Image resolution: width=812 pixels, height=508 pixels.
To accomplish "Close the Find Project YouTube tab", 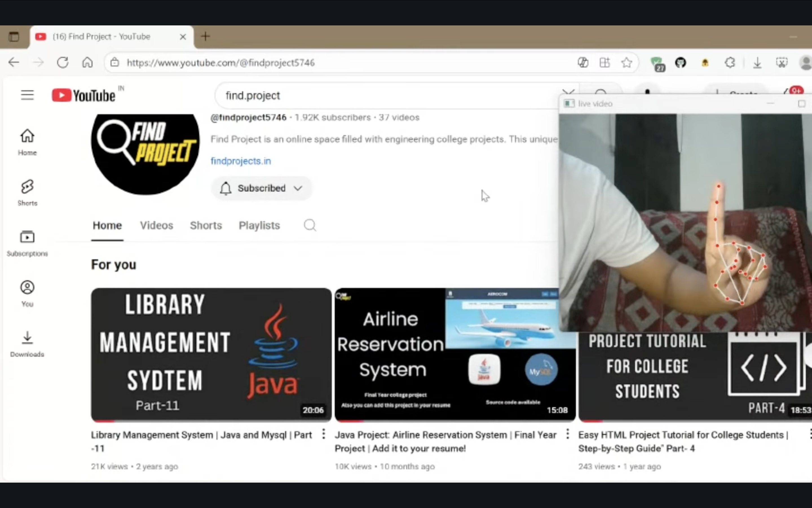I will tap(183, 36).
